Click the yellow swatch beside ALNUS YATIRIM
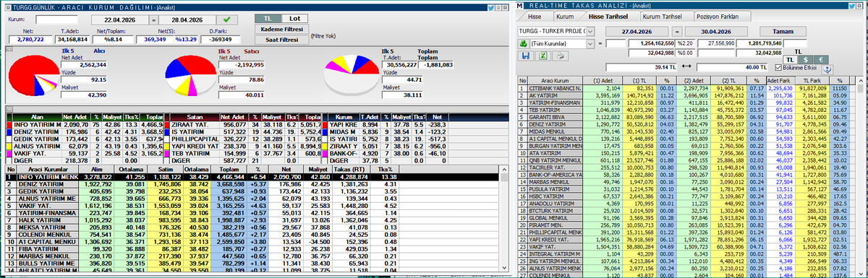868x278 pixels. pos(9,146)
